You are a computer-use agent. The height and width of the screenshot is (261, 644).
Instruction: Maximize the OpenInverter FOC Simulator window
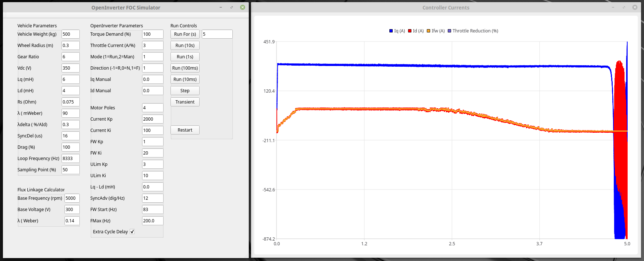click(232, 7)
